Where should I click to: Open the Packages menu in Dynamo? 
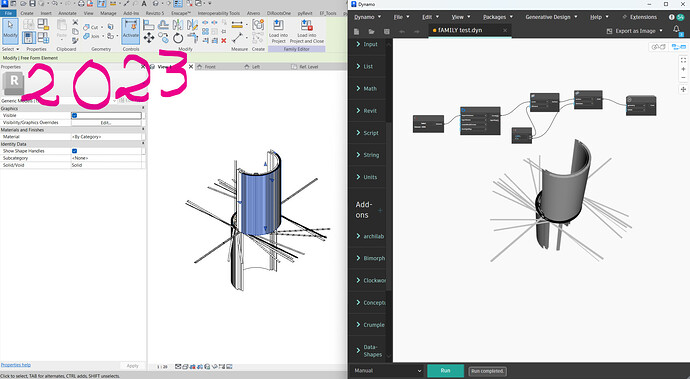pyautogui.click(x=498, y=17)
